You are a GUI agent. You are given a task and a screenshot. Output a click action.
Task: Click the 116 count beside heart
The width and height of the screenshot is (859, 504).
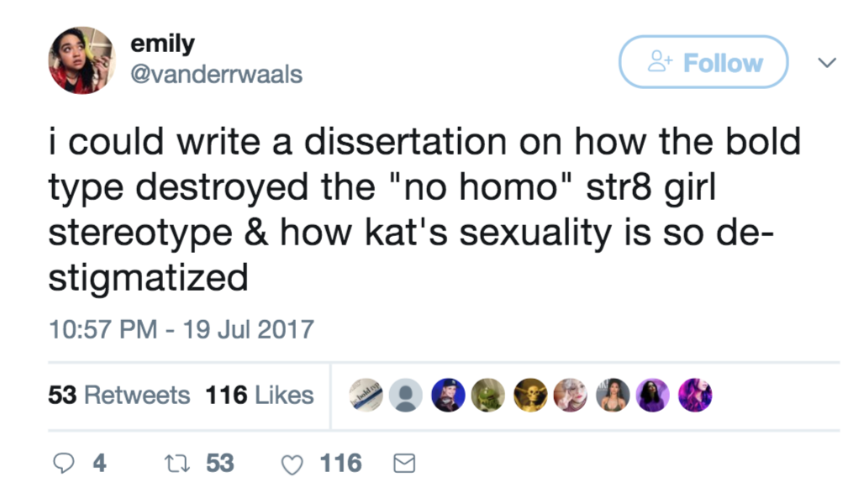coord(340,464)
